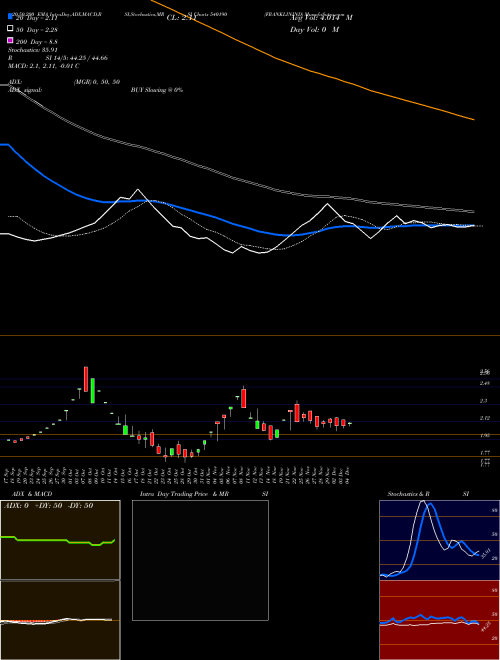Click the tallest red candlestick in October
This screenshot has height=660, width=500.
coord(86,379)
